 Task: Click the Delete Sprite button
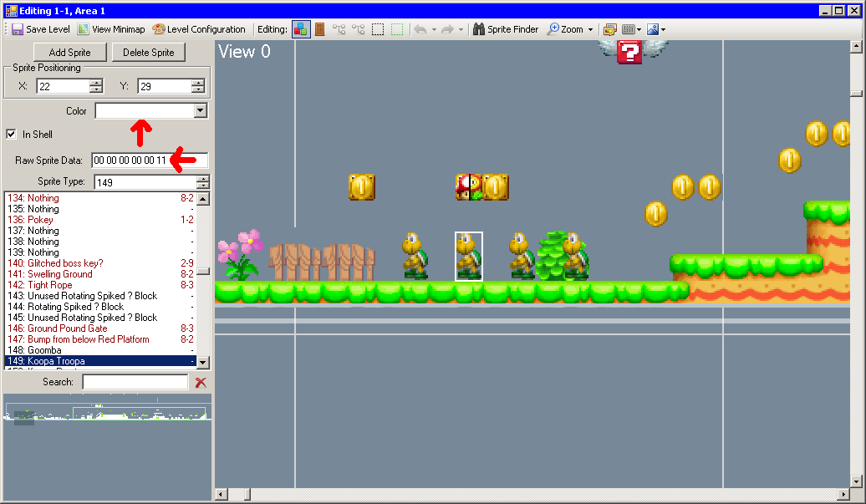click(148, 52)
